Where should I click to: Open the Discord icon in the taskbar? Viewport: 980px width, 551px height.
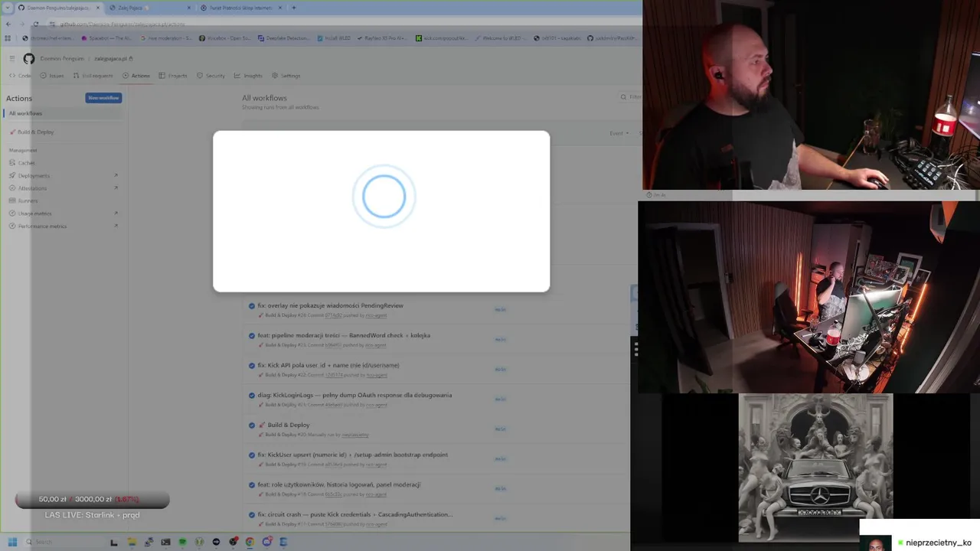tap(266, 542)
